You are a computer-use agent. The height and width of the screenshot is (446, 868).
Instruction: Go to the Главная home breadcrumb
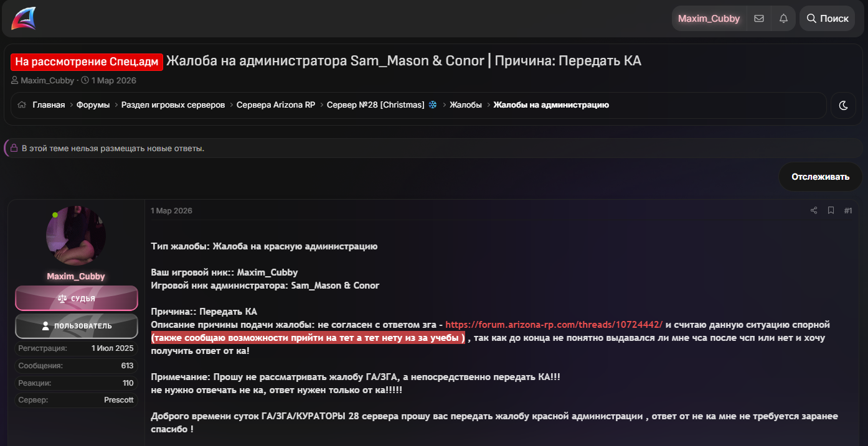49,105
